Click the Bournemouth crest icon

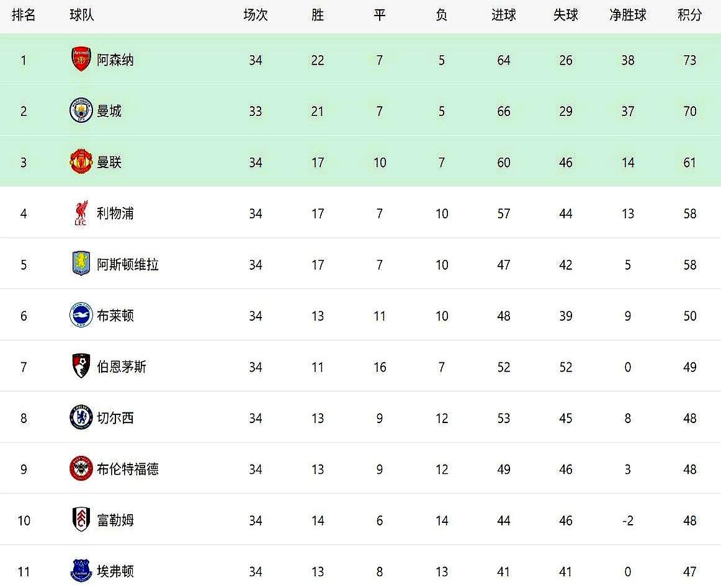[81, 367]
